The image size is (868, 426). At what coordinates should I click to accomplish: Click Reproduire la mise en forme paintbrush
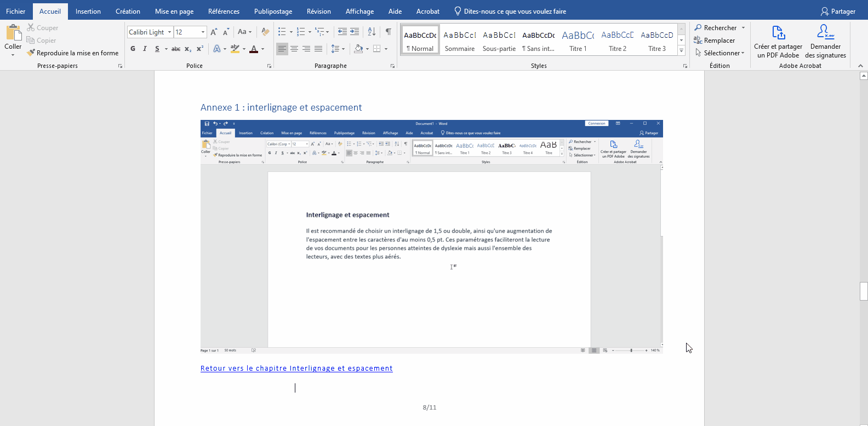tap(31, 53)
